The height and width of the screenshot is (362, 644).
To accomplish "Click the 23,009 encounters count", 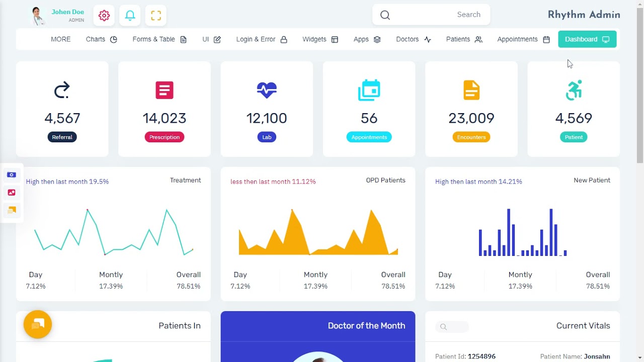I will [471, 118].
